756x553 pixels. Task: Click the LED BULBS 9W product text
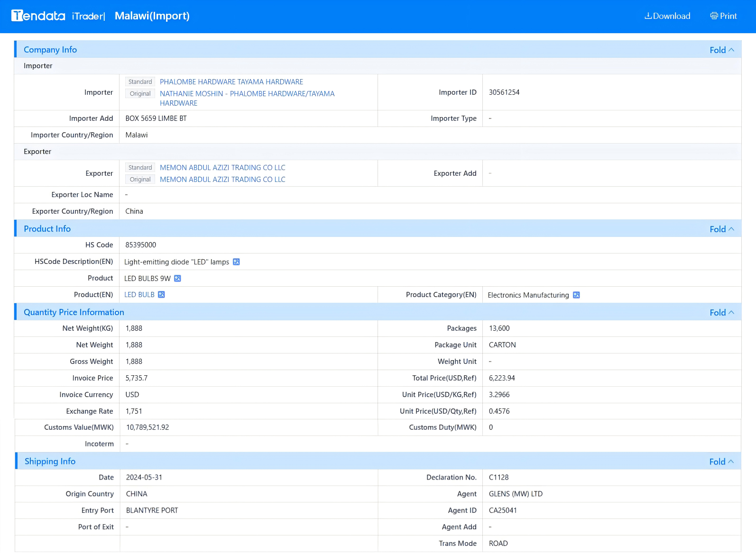[x=148, y=279]
